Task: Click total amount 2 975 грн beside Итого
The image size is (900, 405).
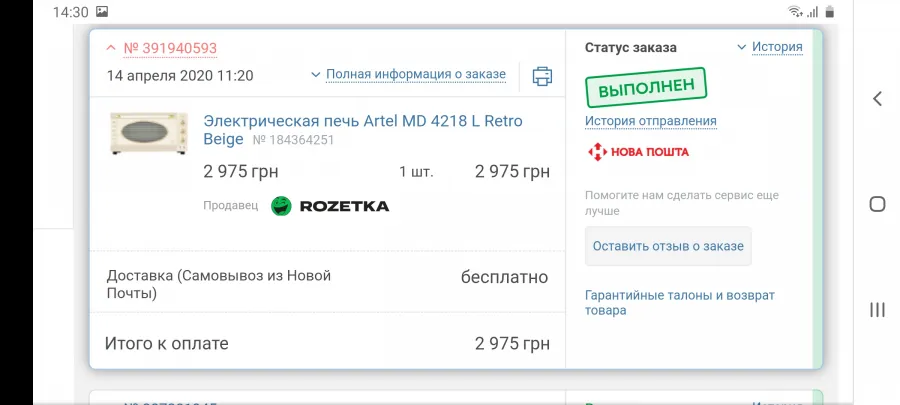Action: pos(512,344)
